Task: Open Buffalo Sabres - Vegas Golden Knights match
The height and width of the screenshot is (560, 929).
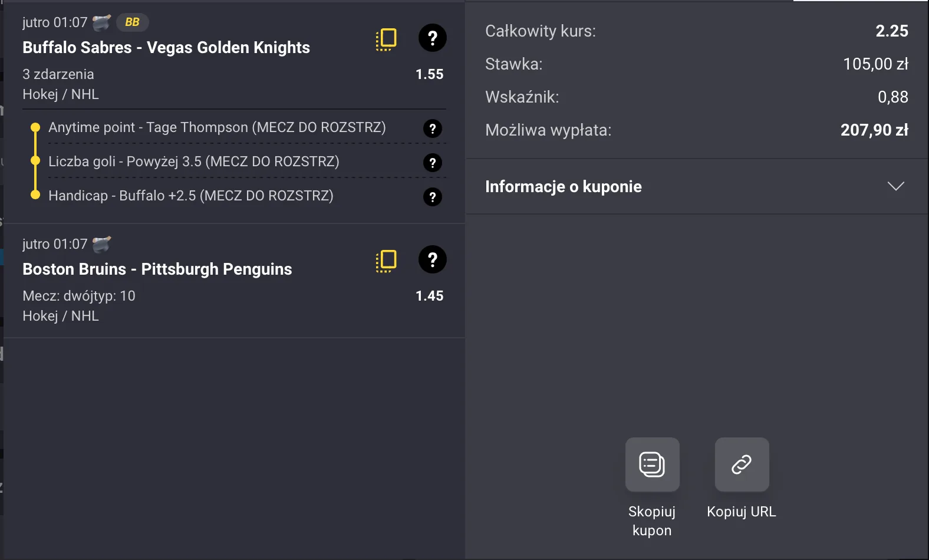Action: 166,47
